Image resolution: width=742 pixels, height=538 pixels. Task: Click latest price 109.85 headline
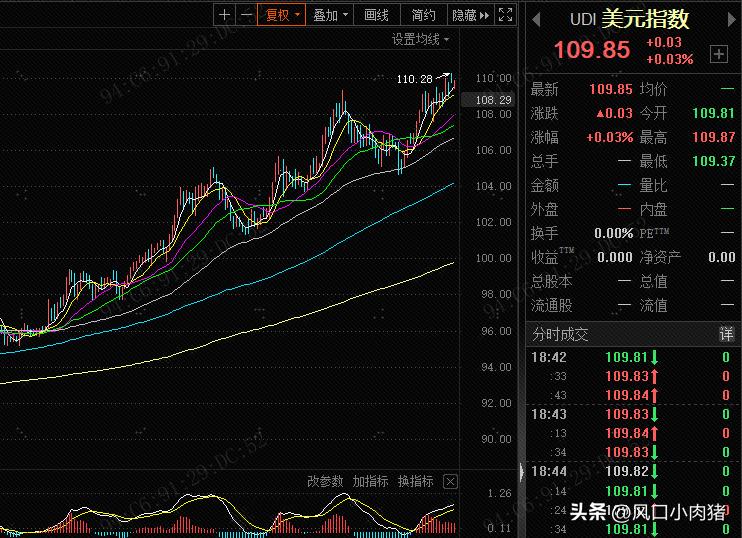[x=592, y=50]
